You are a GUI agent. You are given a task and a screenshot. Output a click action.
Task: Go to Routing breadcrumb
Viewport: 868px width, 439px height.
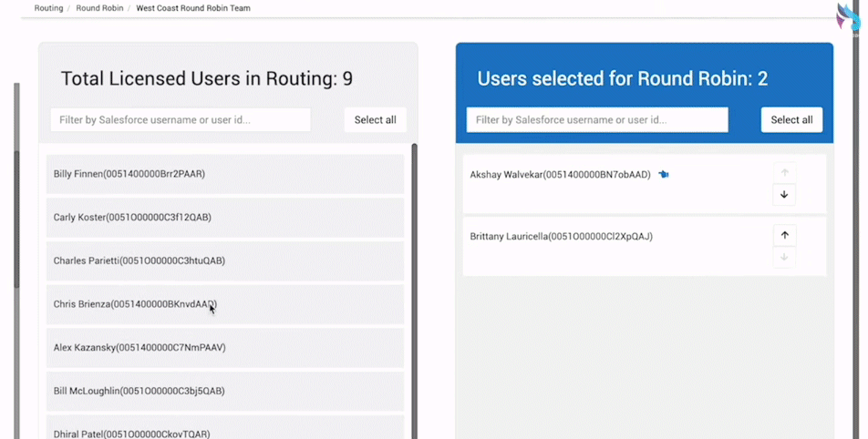[x=48, y=8]
